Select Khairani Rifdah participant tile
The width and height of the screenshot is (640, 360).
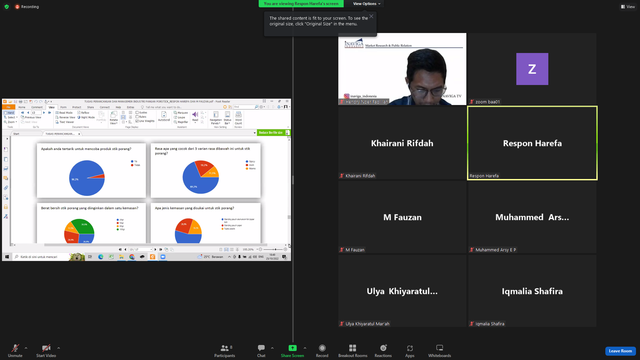coord(402,143)
